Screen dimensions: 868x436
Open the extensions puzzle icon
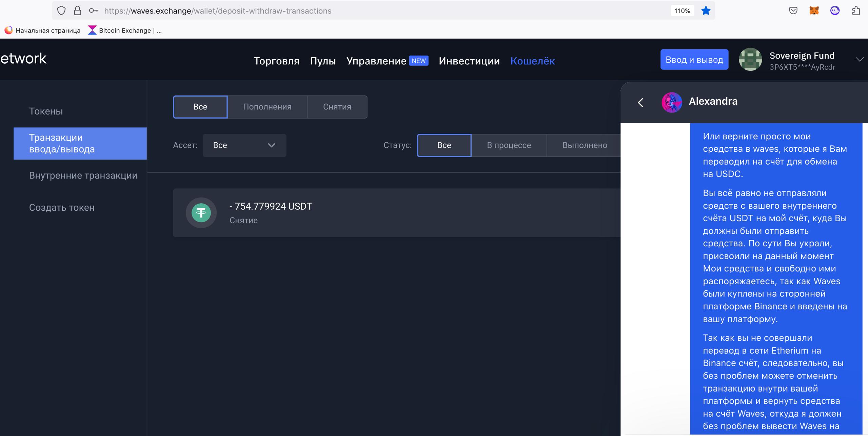(856, 11)
